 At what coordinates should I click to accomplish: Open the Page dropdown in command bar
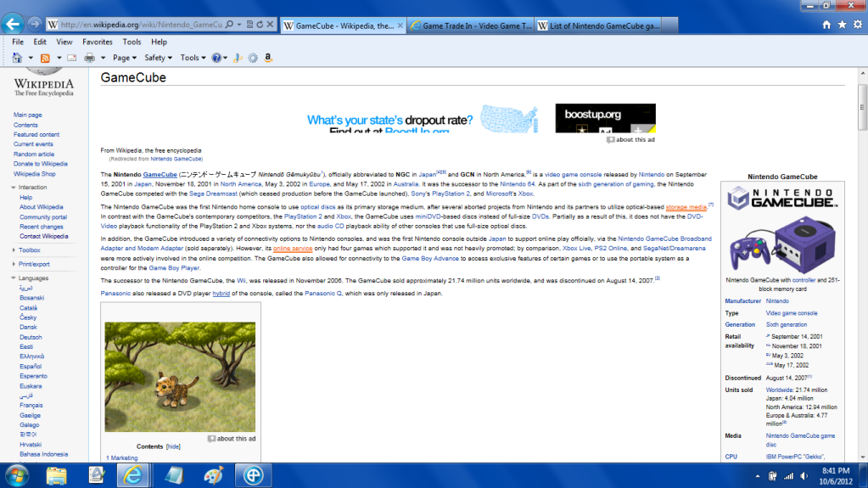click(x=125, y=58)
